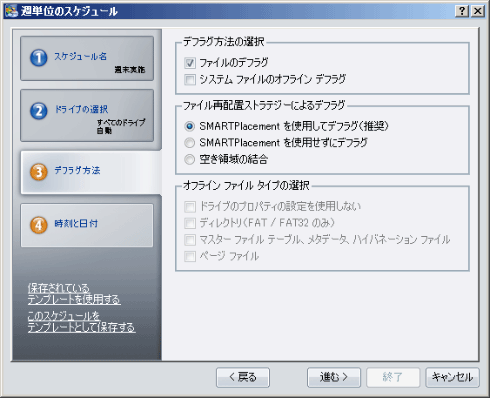The image size is (490, 398).
Task: Click the blue number 2 step icon
Action: click(x=39, y=111)
